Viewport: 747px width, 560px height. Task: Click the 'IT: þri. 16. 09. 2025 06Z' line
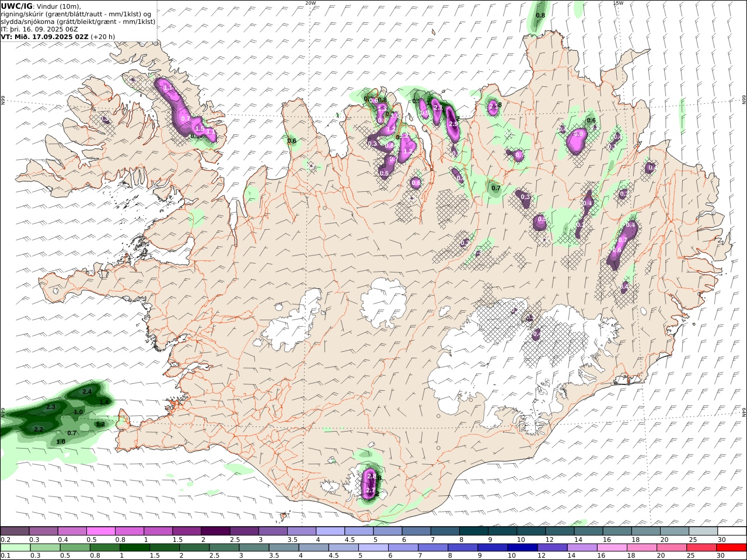tap(40, 29)
